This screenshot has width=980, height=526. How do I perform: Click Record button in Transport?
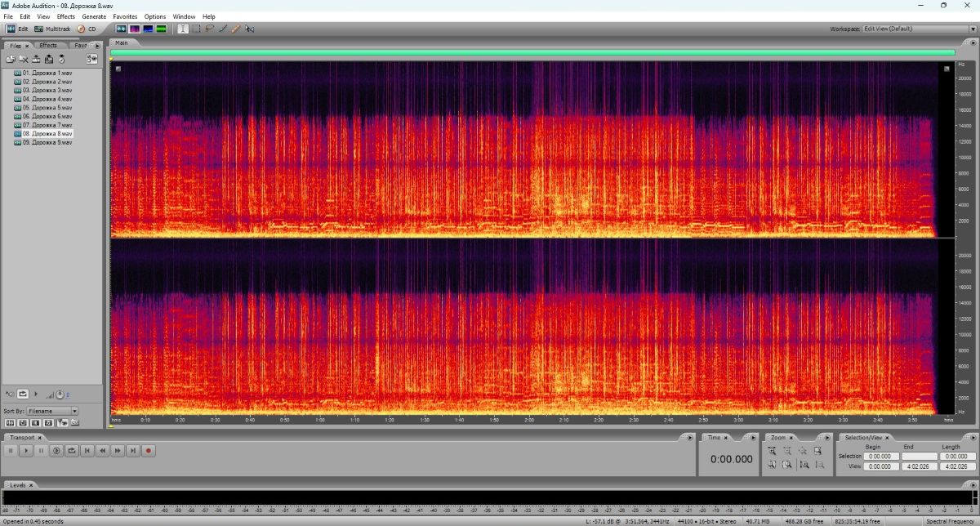tap(149, 451)
